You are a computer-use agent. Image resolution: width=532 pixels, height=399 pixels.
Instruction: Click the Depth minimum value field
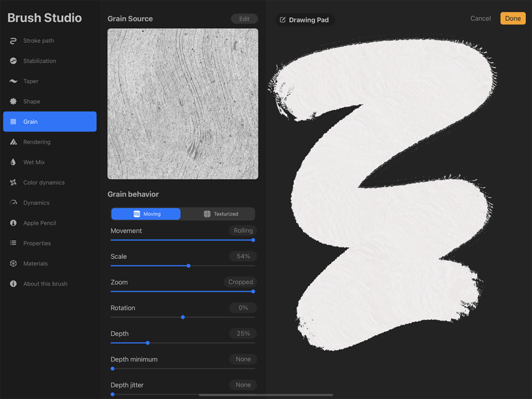[x=243, y=359]
